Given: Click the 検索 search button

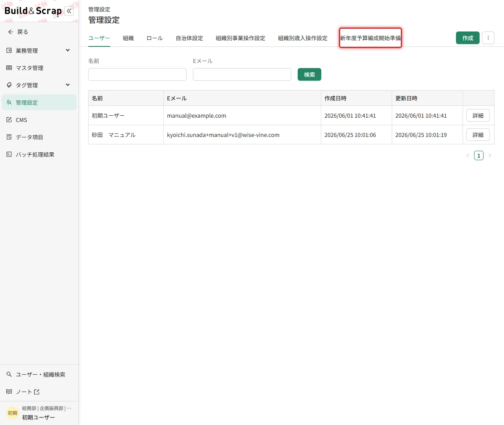Looking at the screenshot, I should click(x=309, y=74).
